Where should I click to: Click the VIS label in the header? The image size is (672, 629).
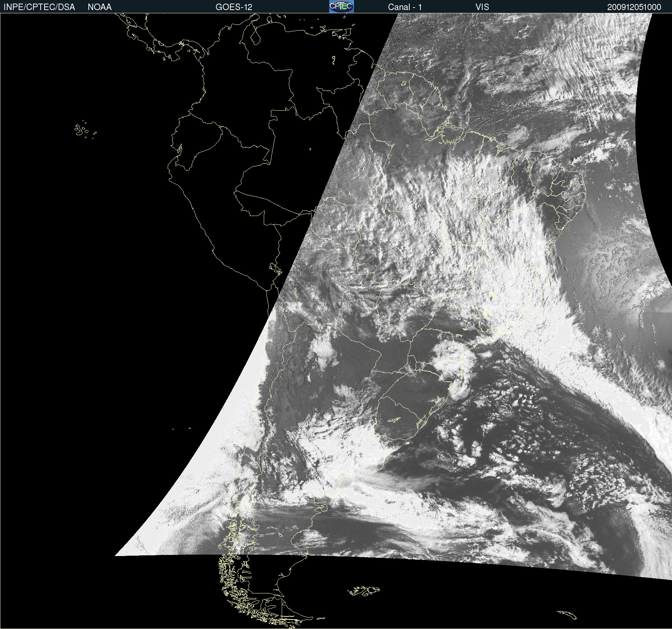482,7
